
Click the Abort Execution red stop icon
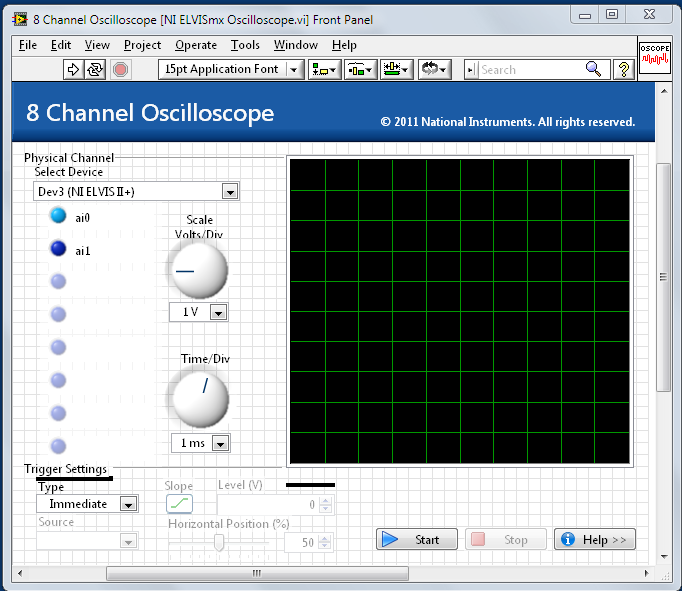[x=120, y=70]
